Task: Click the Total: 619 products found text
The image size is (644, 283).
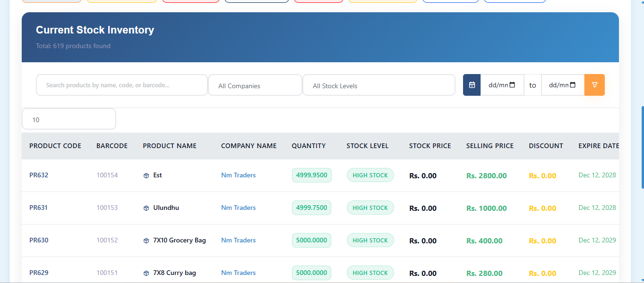Action: (x=73, y=46)
